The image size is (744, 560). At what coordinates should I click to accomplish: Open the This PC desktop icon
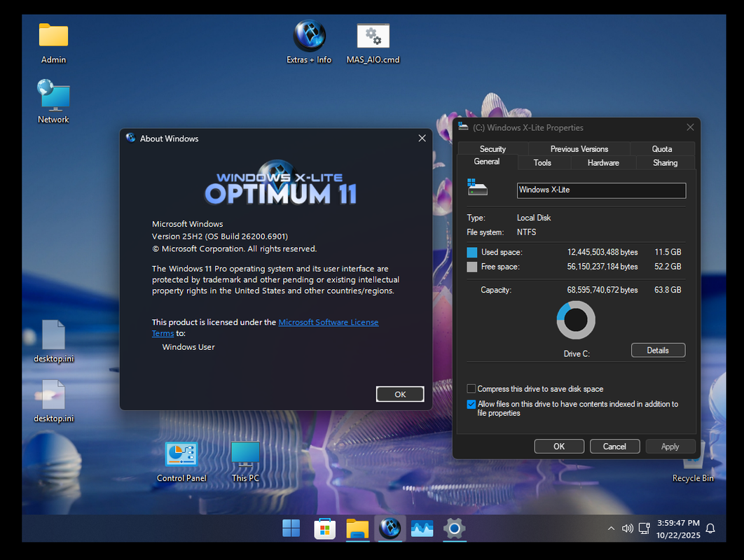coord(245,461)
